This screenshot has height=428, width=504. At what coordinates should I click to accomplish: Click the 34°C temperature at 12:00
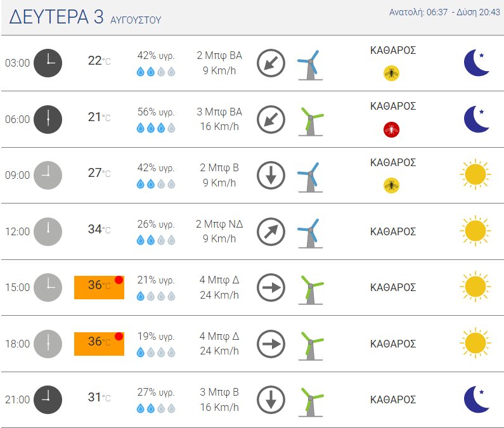tap(99, 230)
